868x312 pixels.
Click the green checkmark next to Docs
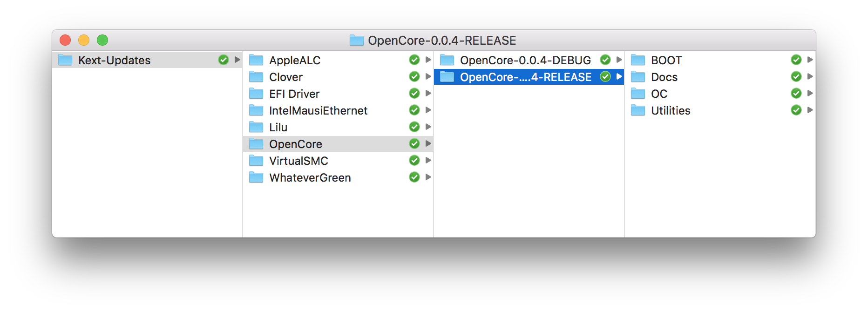[x=796, y=76]
